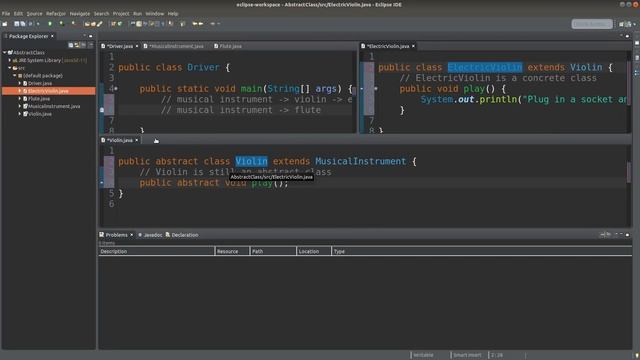
Task: Click the Writable status bar entry
Action: click(423, 355)
